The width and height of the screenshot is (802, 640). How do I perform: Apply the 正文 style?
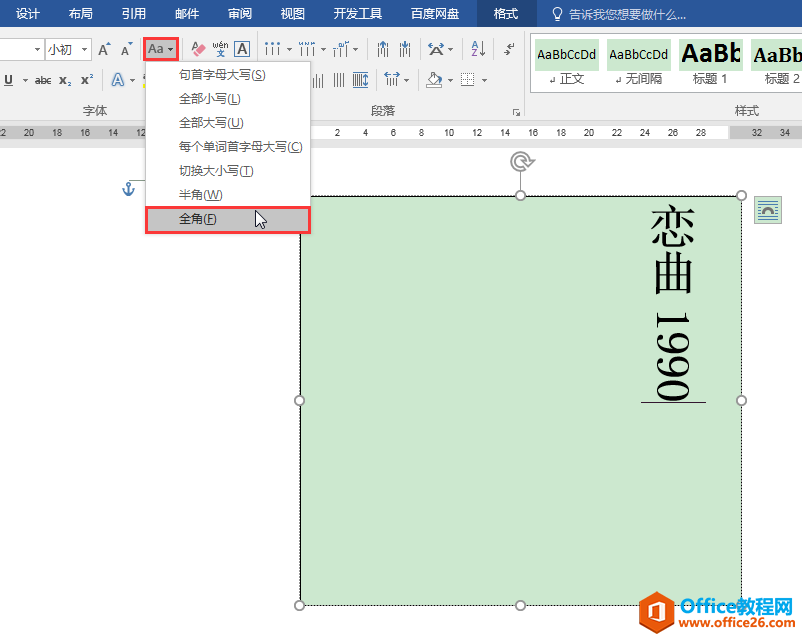point(567,63)
